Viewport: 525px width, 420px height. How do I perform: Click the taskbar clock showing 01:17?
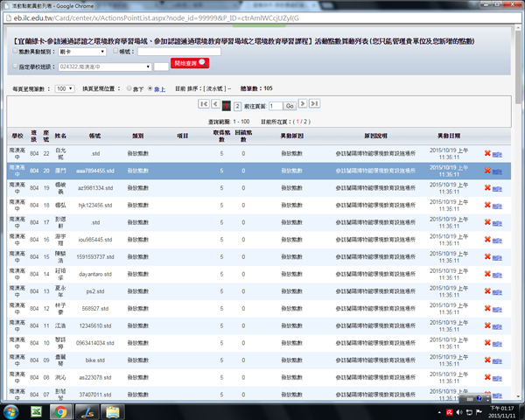tap(501, 412)
